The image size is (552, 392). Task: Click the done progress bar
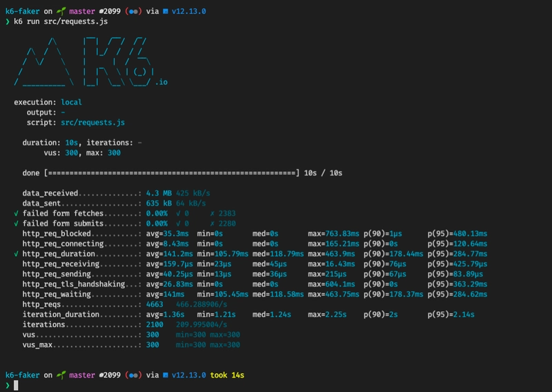pos(172,173)
